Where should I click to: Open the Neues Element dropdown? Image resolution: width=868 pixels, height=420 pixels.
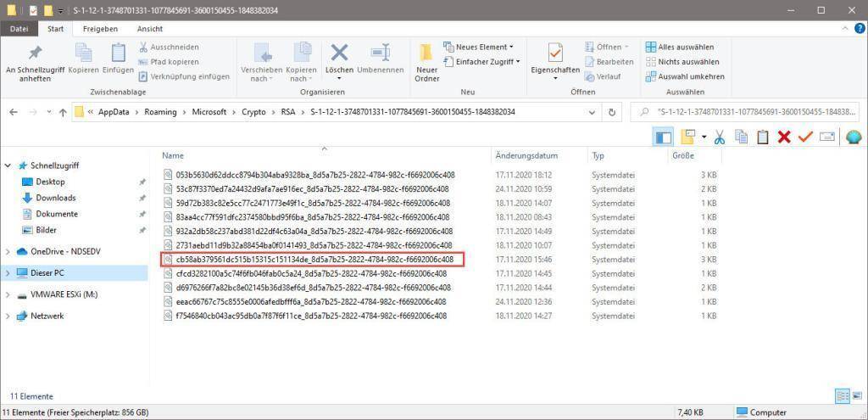(x=484, y=47)
